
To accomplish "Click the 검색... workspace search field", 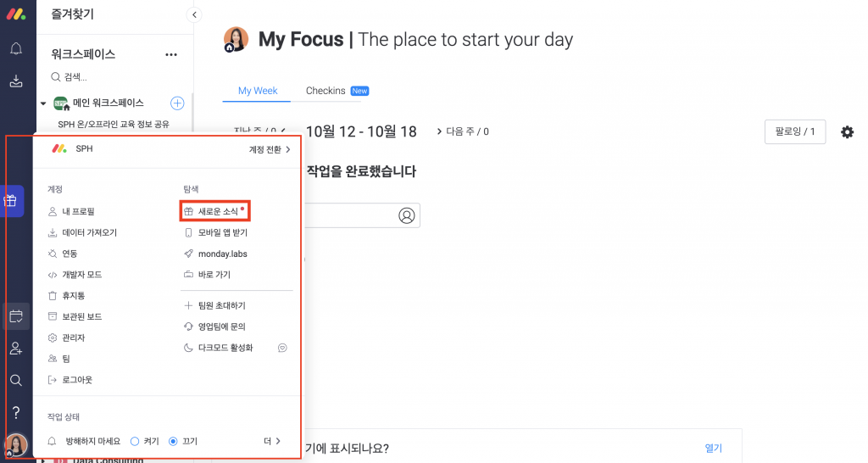I will [x=76, y=77].
